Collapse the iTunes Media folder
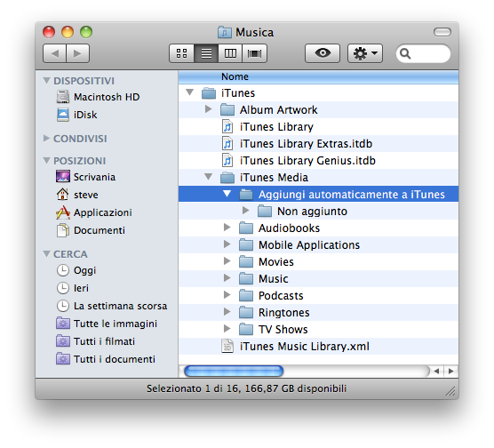 [x=208, y=177]
